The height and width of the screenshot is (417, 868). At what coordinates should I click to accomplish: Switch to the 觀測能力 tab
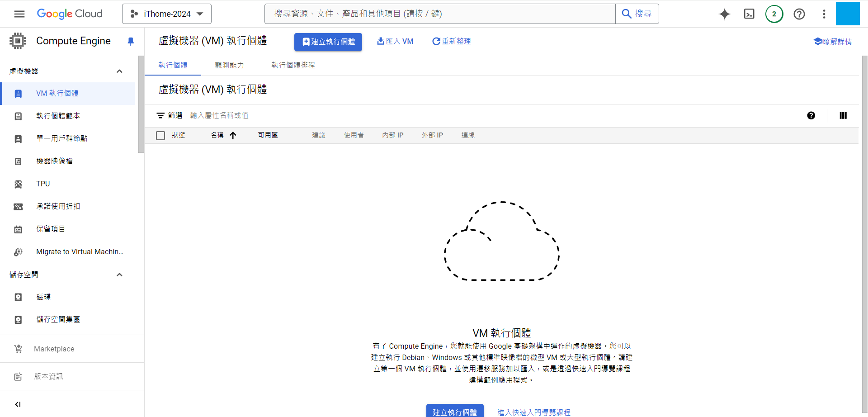coord(229,65)
